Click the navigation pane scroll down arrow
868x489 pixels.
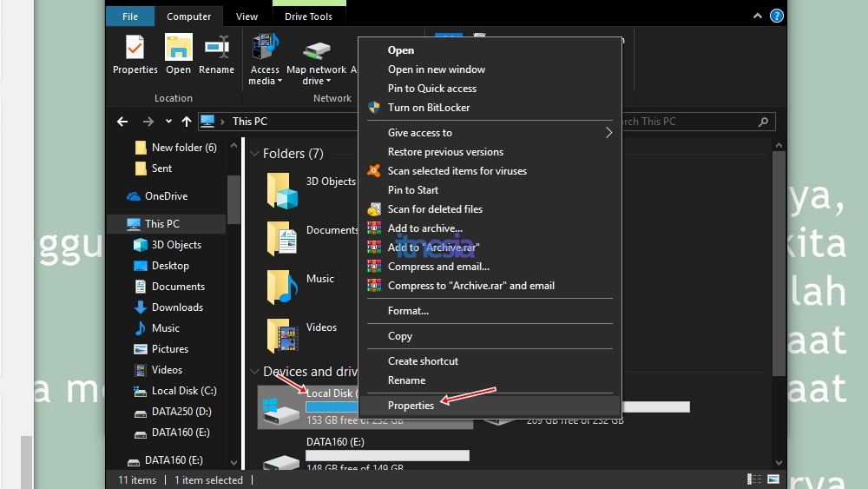[x=233, y=462]
